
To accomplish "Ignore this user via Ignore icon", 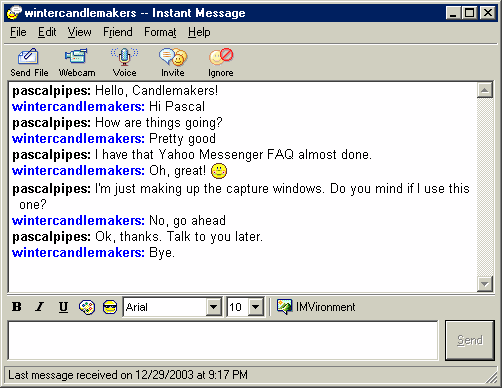I will (x=221, y=62).
